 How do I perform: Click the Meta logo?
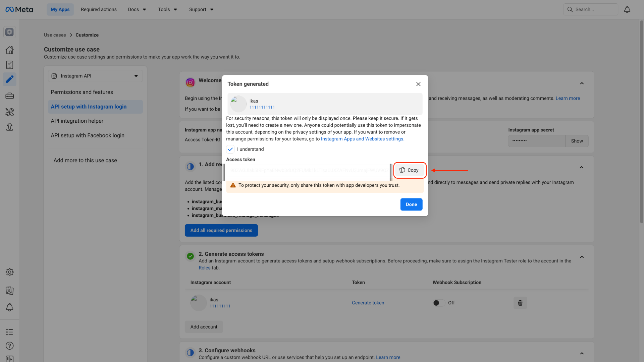tap(19, 9)
